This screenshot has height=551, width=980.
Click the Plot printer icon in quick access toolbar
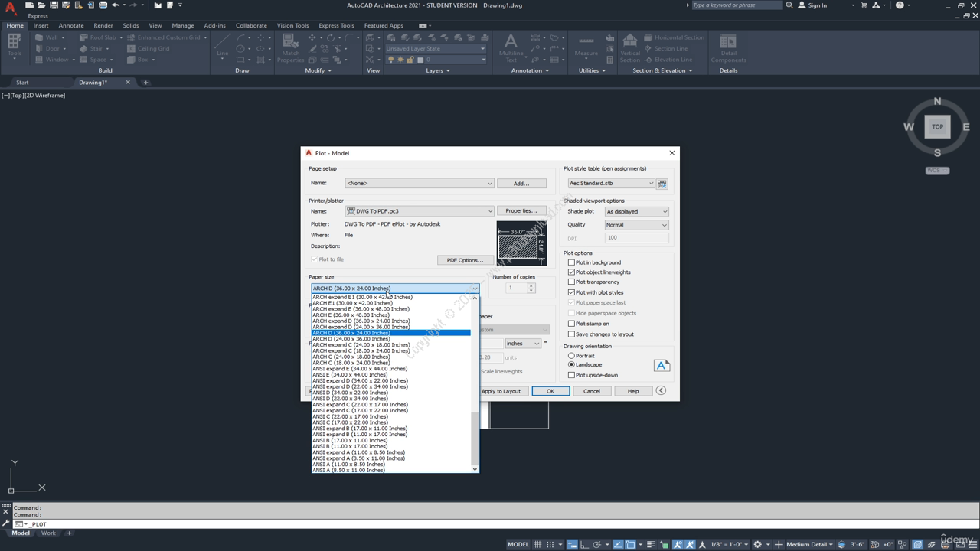[x=103, y=5]
